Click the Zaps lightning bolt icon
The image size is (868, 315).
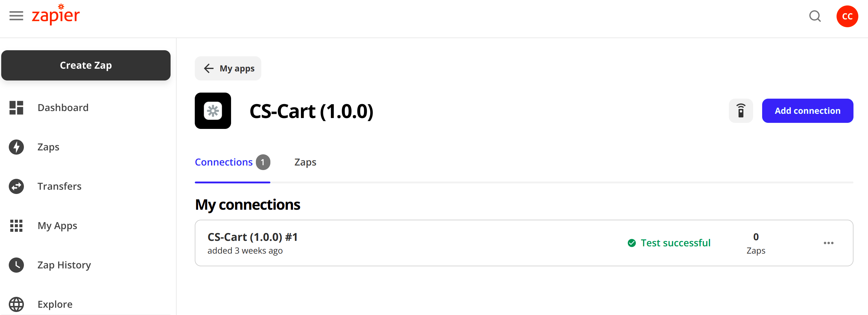click(16, 147)
